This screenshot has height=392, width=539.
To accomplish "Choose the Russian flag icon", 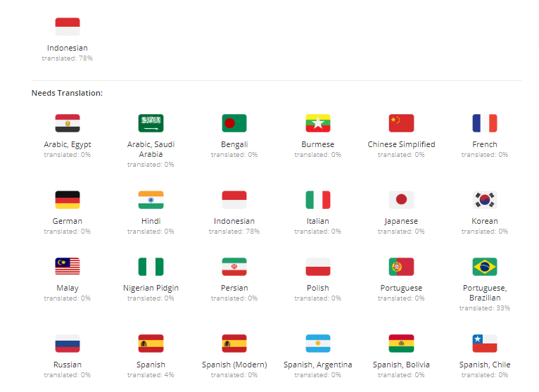I will pos(68,343).
